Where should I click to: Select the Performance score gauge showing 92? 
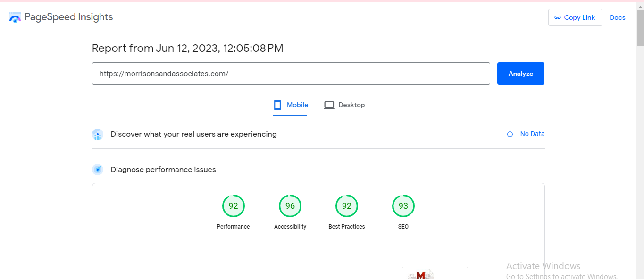coord(233,206)
